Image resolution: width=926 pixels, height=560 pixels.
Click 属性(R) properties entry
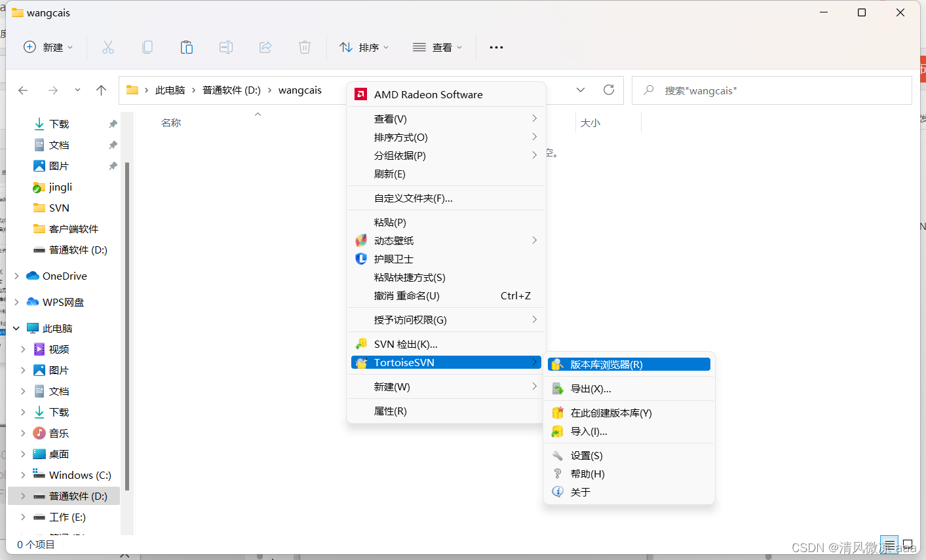446,411
